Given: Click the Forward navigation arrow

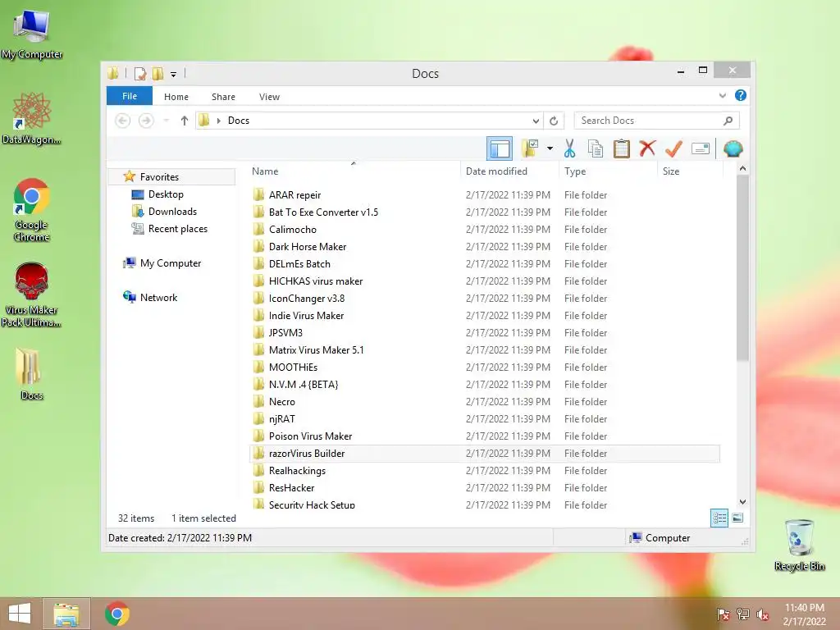Looking at the screenshot, I should (x=146, y=121).
